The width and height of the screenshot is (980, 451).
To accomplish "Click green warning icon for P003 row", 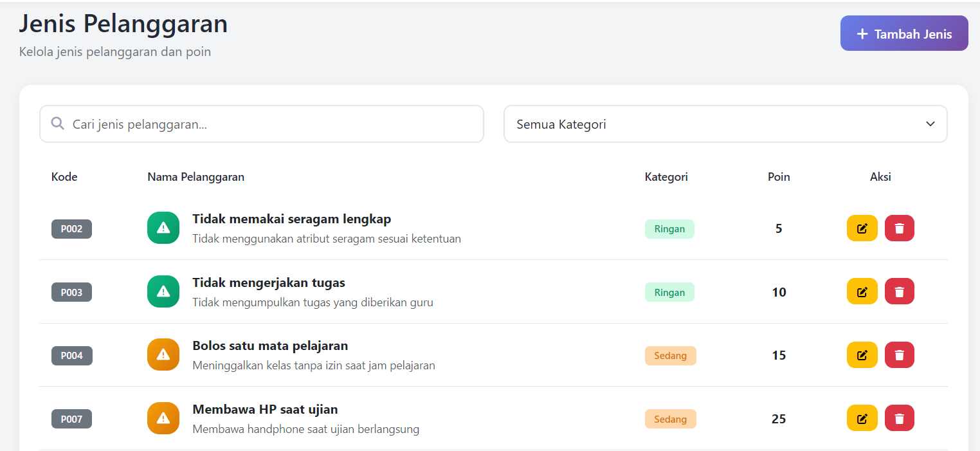I will [163, 291].
